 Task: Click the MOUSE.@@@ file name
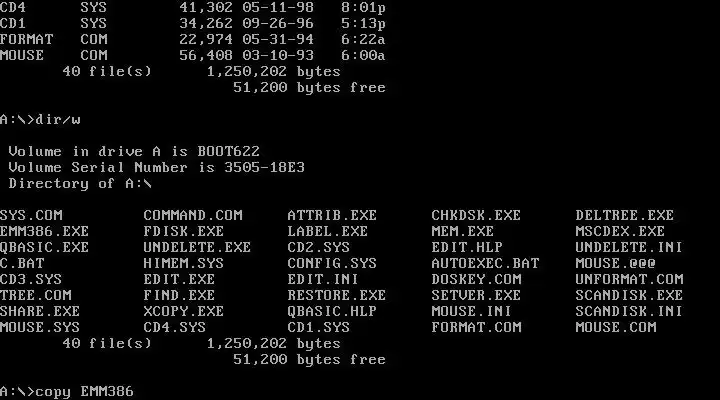coord(615,263)
